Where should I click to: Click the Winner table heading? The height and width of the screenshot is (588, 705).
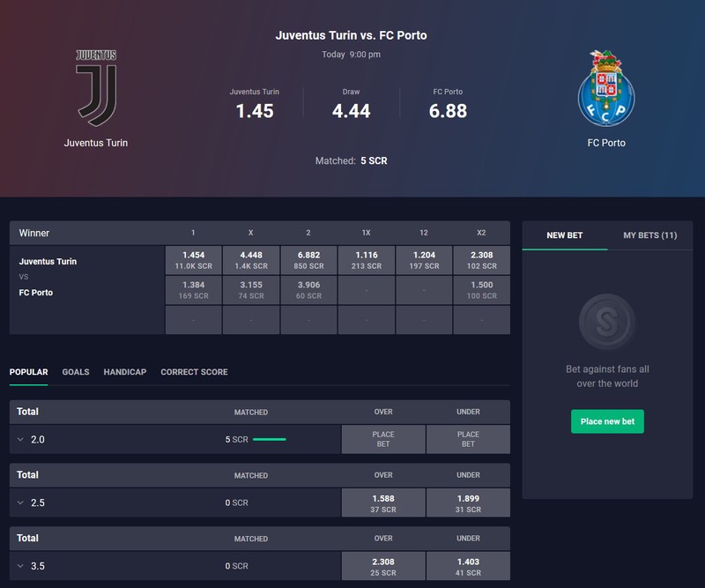coord(34,233)
